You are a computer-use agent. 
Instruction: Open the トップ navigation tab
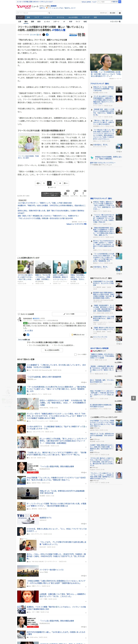click(x=20, y=17)
